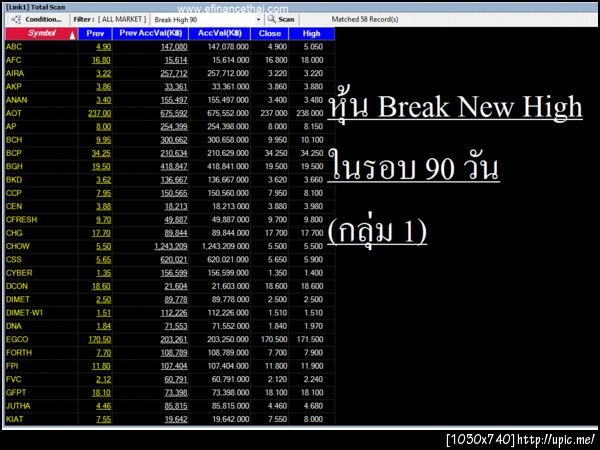Select the JUTHA symbol
This screenshot has width=600, height=450.
18,406
